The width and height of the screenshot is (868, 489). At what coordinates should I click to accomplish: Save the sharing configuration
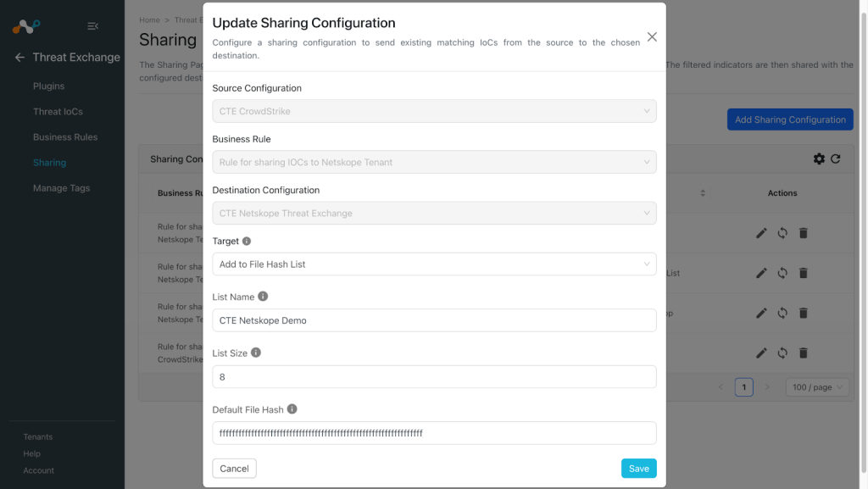click(x=638, y=468)
